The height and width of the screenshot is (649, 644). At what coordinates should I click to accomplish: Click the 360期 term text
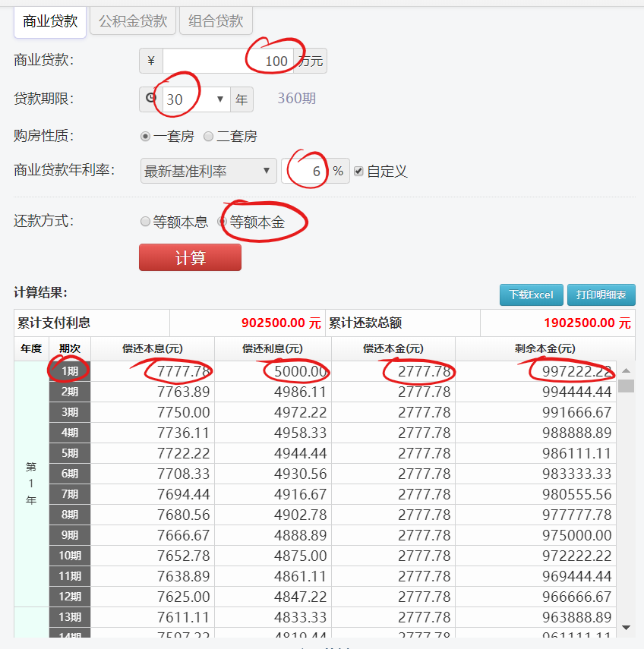click(296, 99)
